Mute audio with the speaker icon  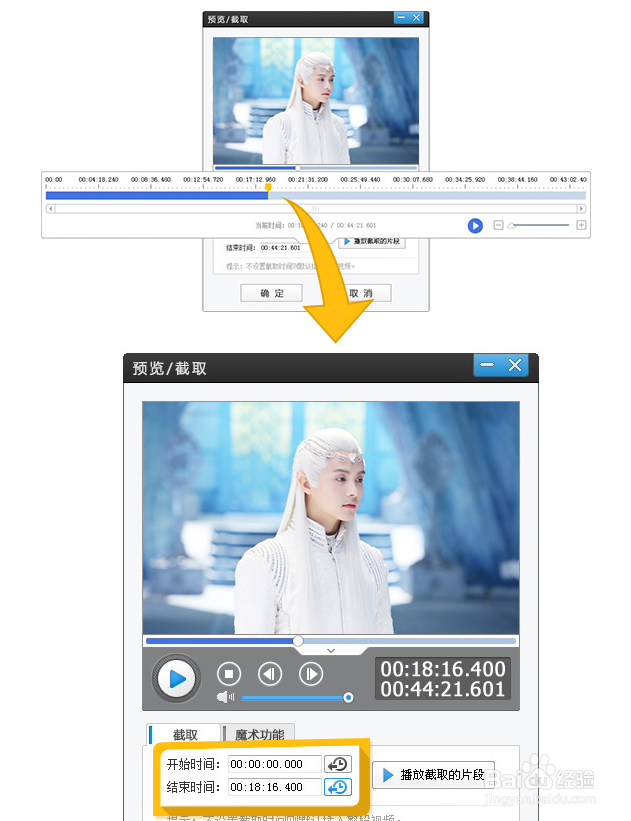[226, 697]
